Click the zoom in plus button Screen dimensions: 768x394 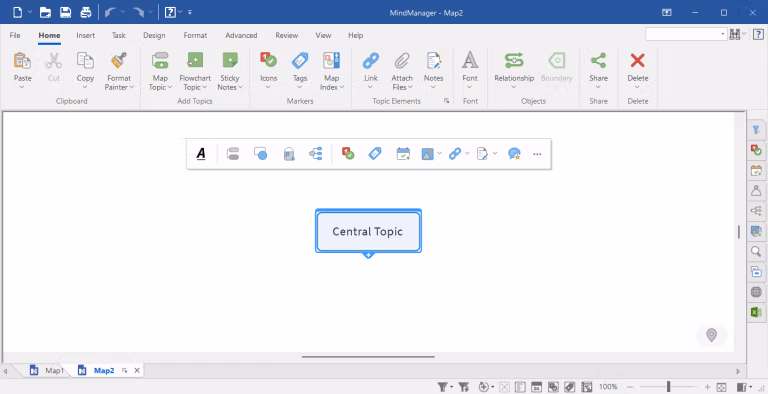707,387
